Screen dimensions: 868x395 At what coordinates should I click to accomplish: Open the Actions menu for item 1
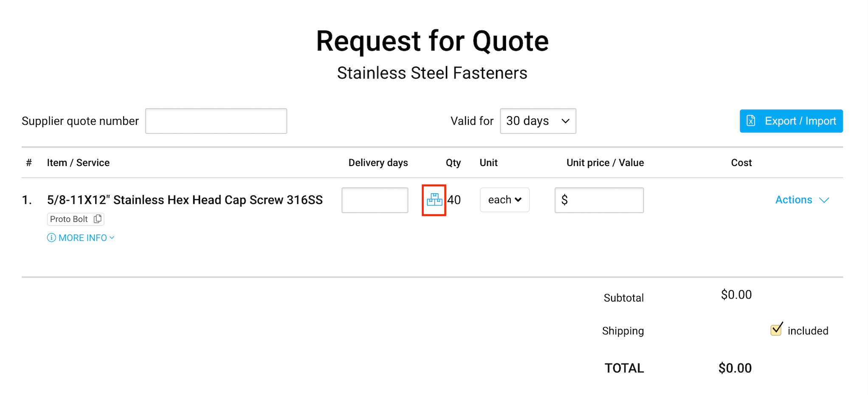(794, 200)
